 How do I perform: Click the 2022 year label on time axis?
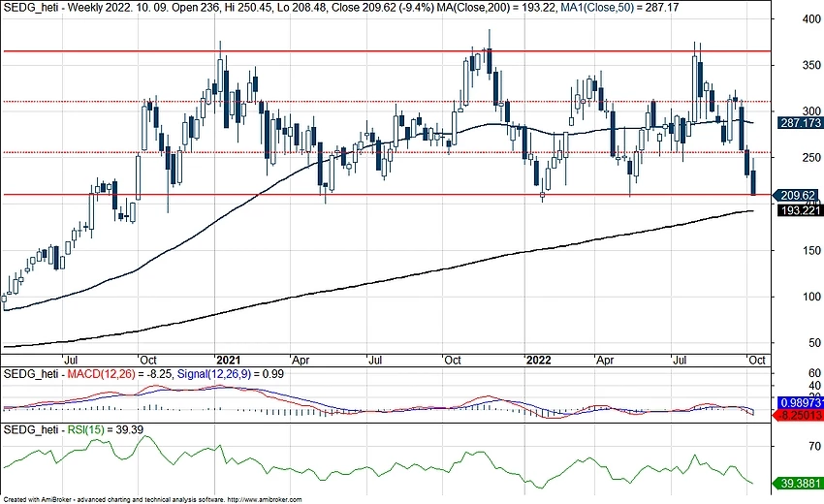[539, 360]
